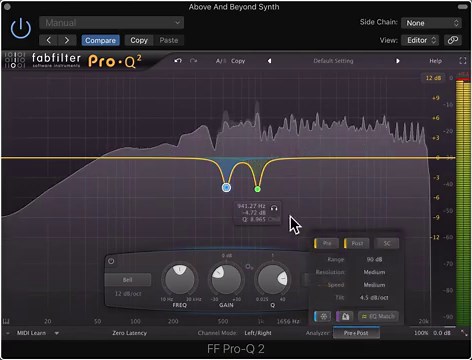Click the FREQ knob

click(x=180, y=279)
